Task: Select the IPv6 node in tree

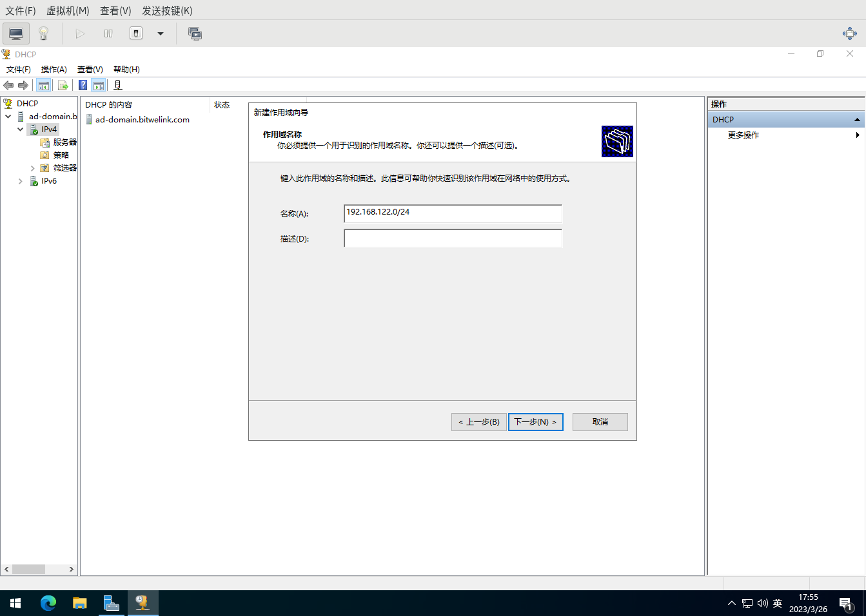Action: [49, 181]
